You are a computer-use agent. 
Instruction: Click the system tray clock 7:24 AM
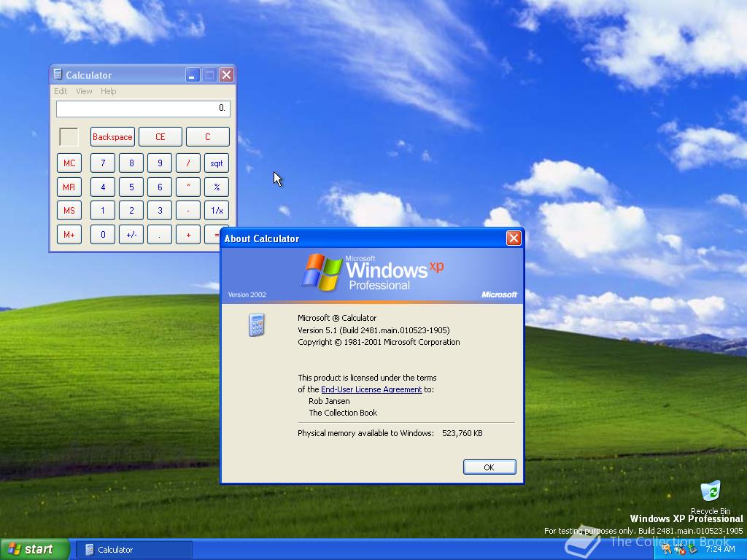click(x=720, y=549)
